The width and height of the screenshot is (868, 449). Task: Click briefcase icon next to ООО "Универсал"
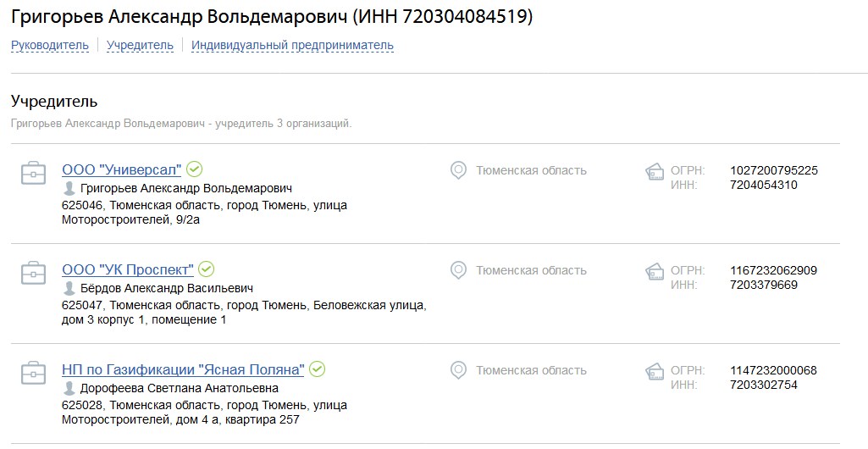(x=33, y=174)
